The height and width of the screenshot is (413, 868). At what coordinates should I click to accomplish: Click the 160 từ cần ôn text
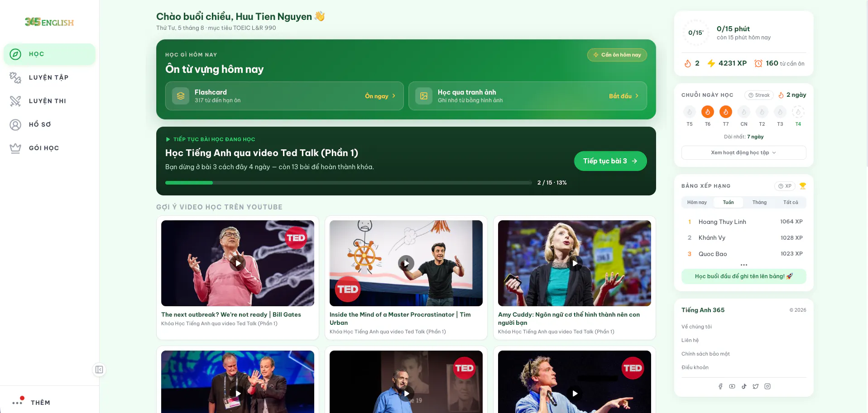[785, 63]
